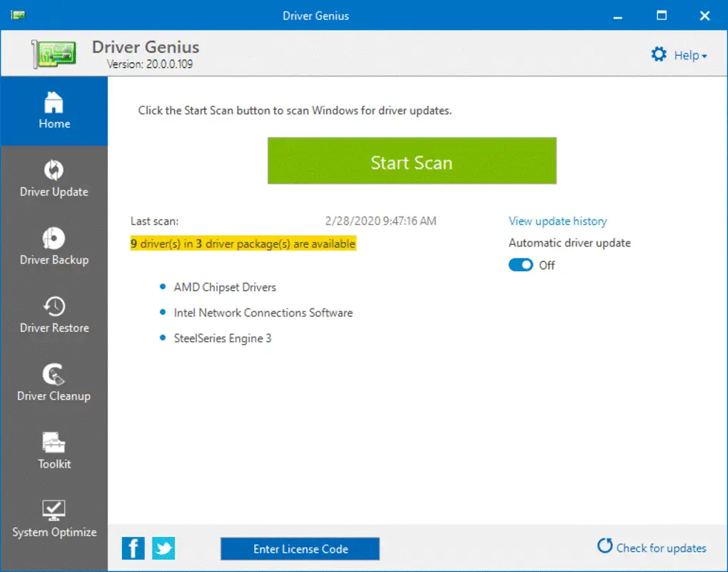This screenshot has width=728, height=572.
Task: Close the Driver Genius window
Action: click(704, 16)
